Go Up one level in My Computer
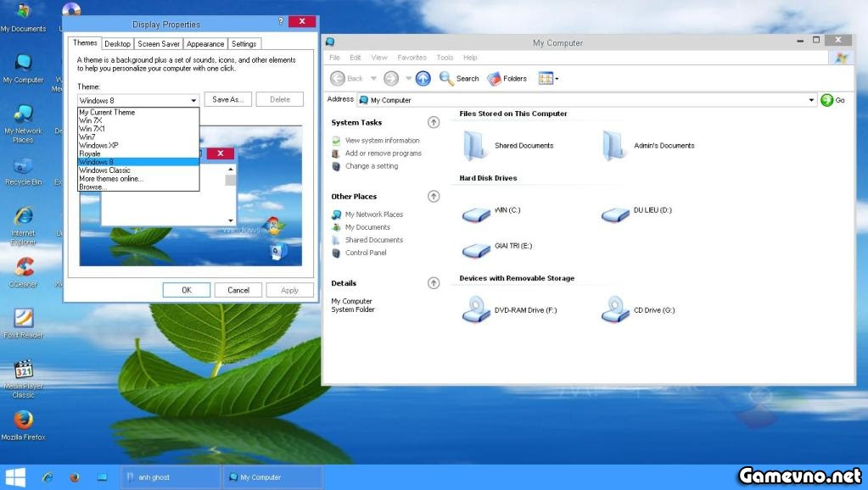 click(x=423, y=79)
